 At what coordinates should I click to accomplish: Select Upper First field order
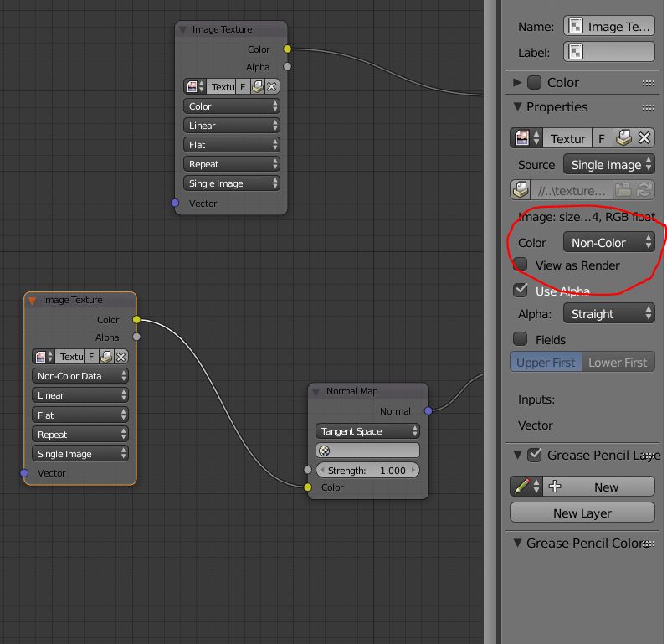click(x=546, y=363)
